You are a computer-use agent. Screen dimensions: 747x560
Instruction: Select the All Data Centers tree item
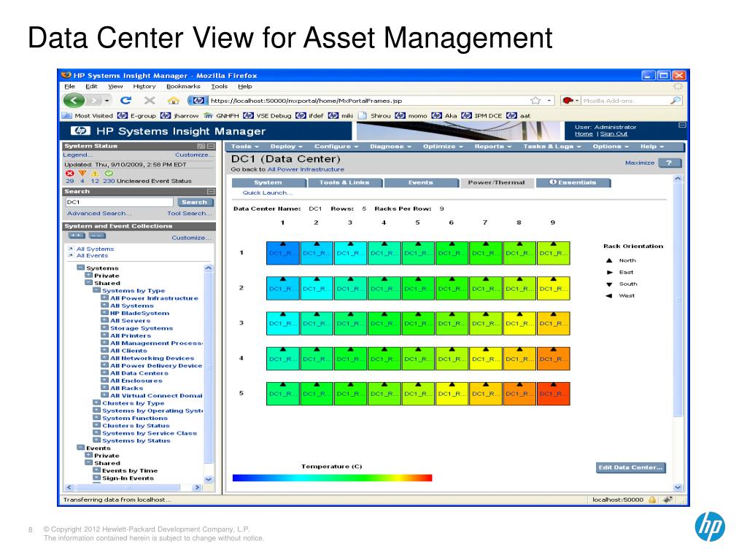[139, 373]
